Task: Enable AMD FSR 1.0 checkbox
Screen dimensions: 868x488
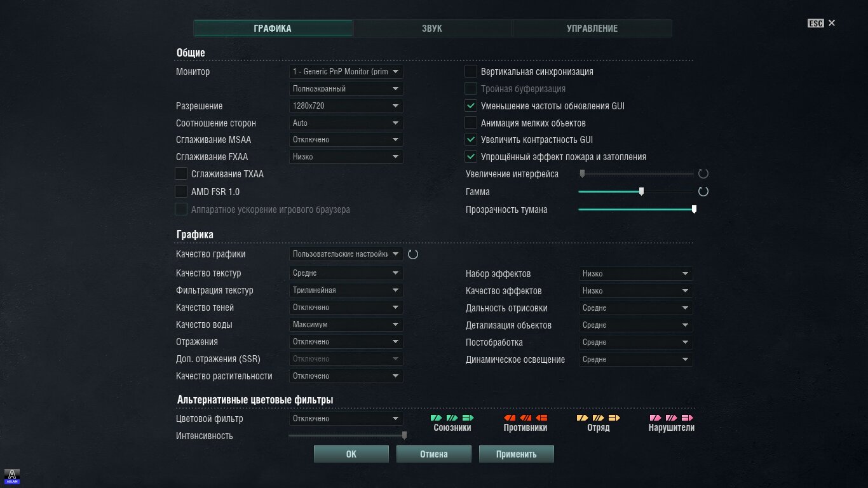Action: click(181, 191)
